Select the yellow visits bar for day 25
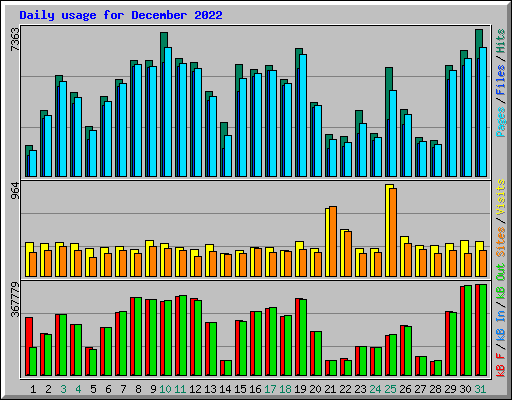This screenshot has height=400, width=512. click(388, 230)
